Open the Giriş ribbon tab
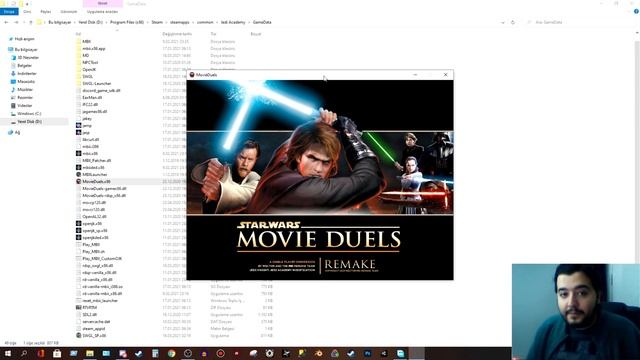This screenshot has height=360, width=640. click(27, 12)
